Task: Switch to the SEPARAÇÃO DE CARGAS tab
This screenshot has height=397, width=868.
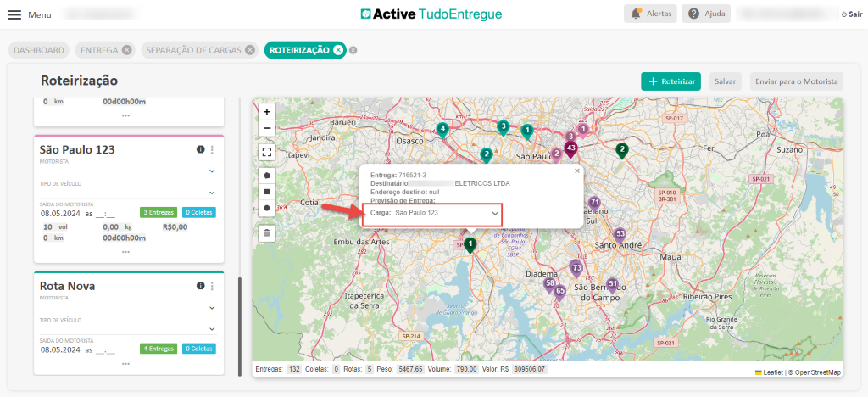Action: tap(194, 50)
